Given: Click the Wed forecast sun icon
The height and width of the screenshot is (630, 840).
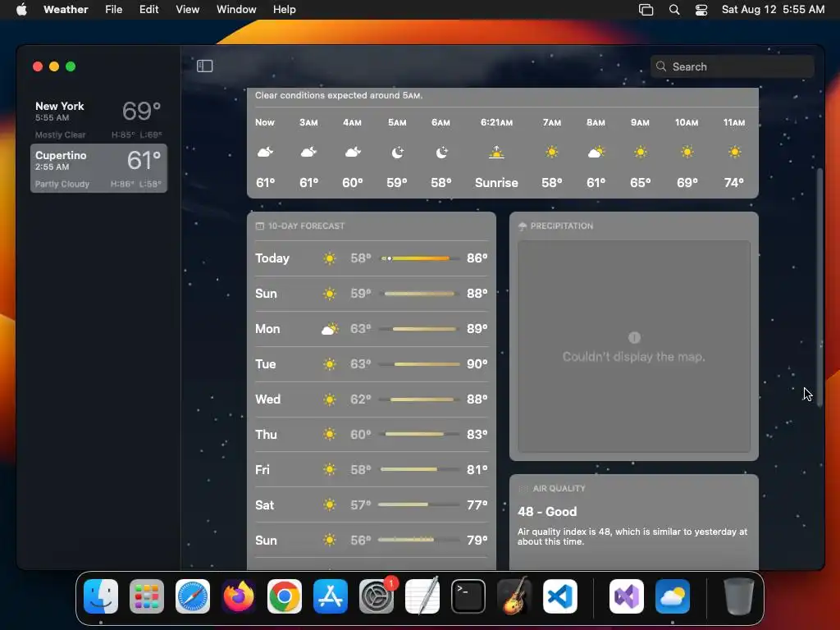Looking at the screenshot, I should [x=330, y=399].
